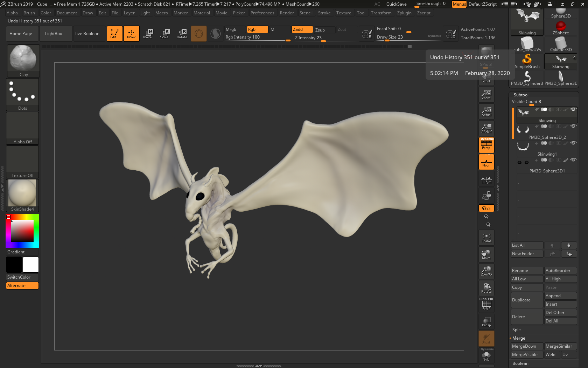This screenshot has width=588, height=368.
Task: Enable Transp transparency mode
Action: tap(486, 322)
